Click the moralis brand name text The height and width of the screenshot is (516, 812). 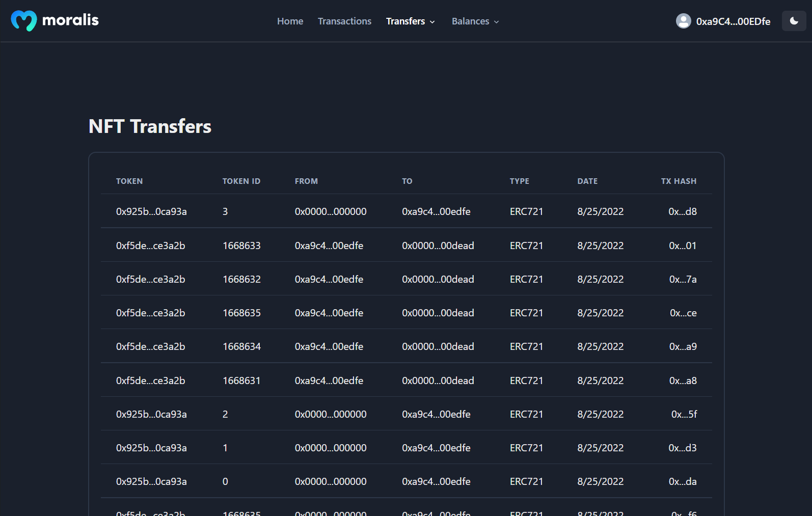[x=70, y=20]
